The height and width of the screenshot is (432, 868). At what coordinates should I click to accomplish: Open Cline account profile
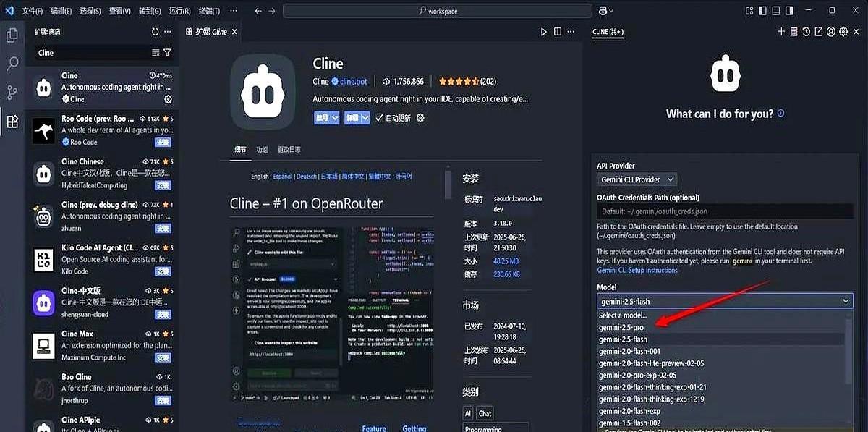click(x=830, y=32)
